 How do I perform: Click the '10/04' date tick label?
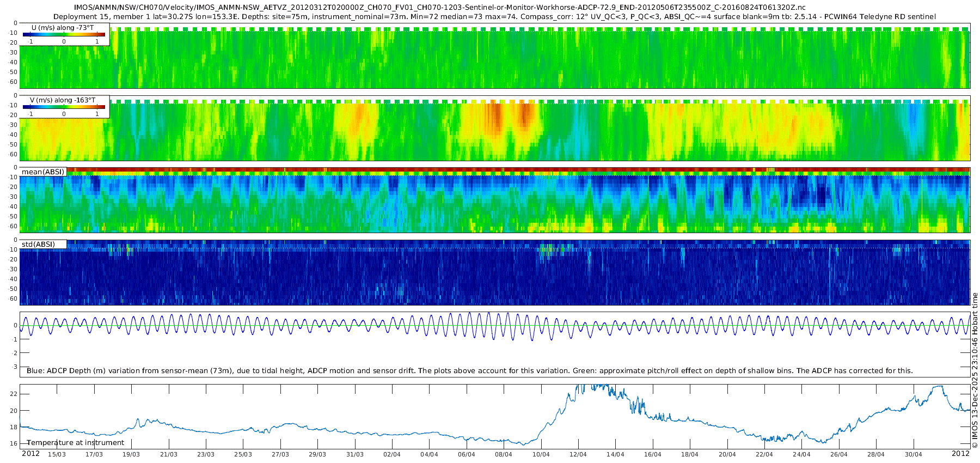[541, 454]
